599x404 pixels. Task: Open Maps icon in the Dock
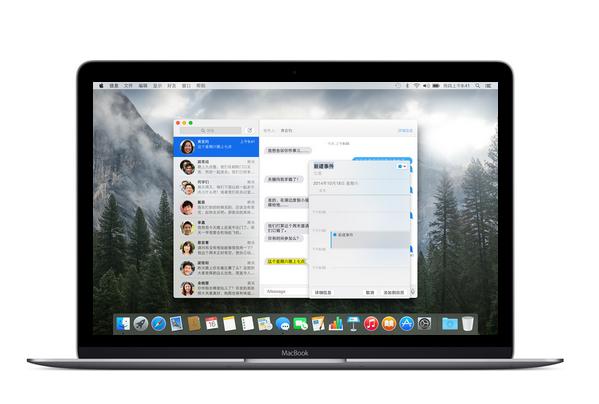point(265,324)
